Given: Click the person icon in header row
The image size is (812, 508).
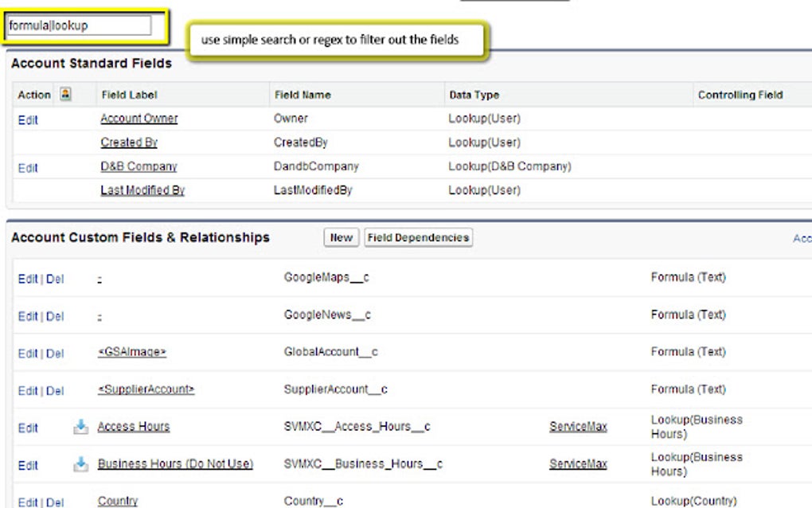Looking at the screenshot, I should coord(65,94).
